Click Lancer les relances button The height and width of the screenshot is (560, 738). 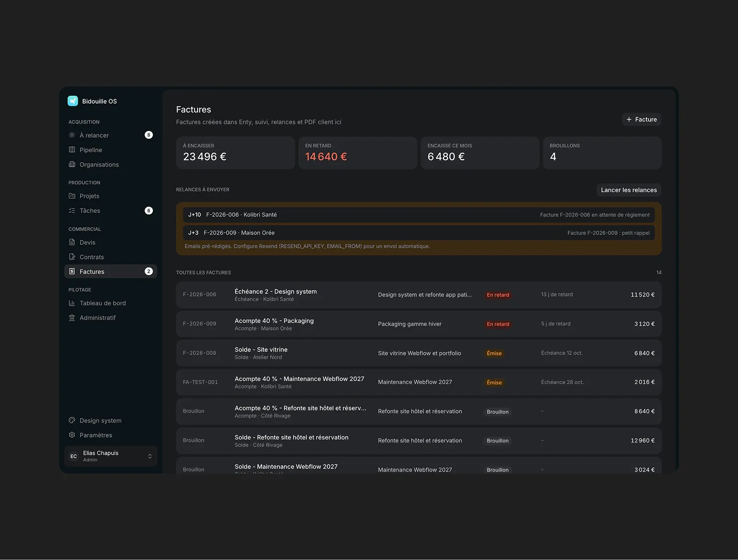pos(629,190)
